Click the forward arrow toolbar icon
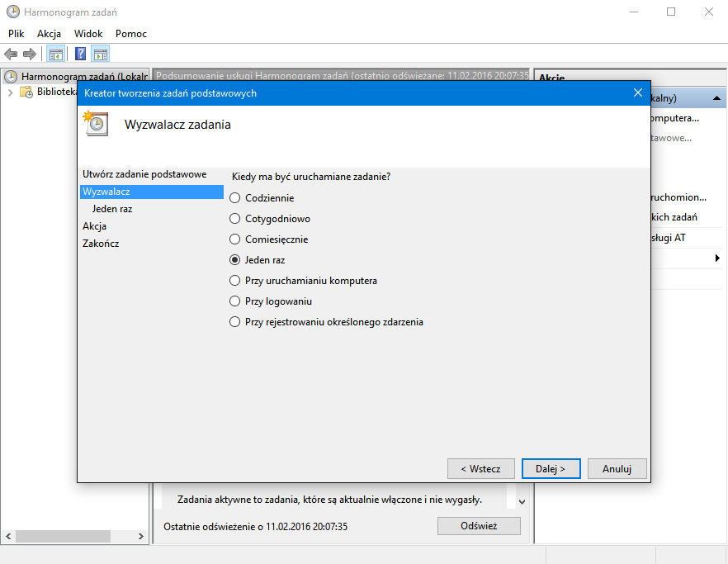Image resolution: width=728 pixels, height=564 pixels. point(30,55)
